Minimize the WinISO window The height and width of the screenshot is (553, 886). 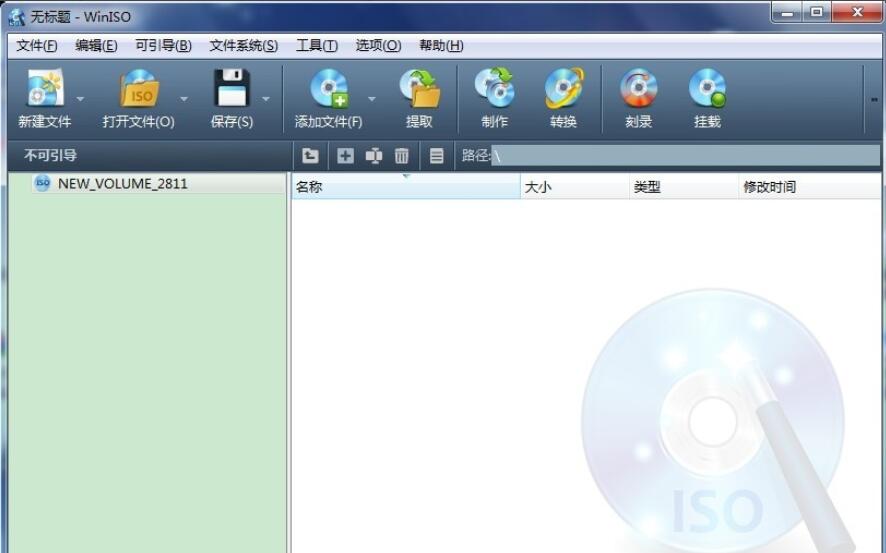pos(787,12)
